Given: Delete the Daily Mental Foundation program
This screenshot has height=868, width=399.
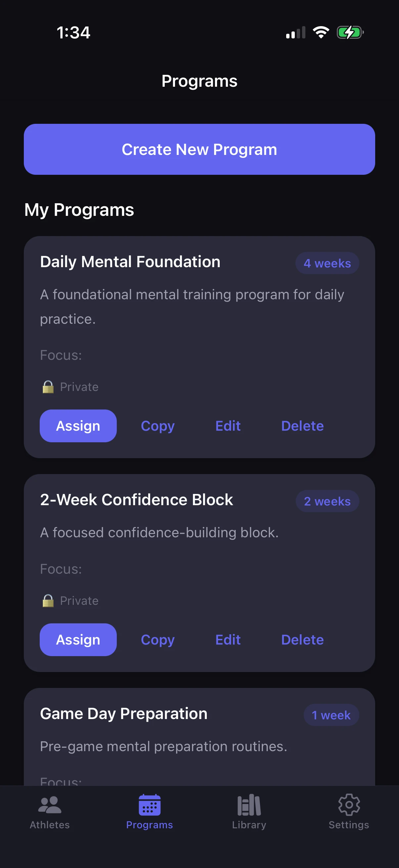Looking at the screenshot, I should coord(302,426).
